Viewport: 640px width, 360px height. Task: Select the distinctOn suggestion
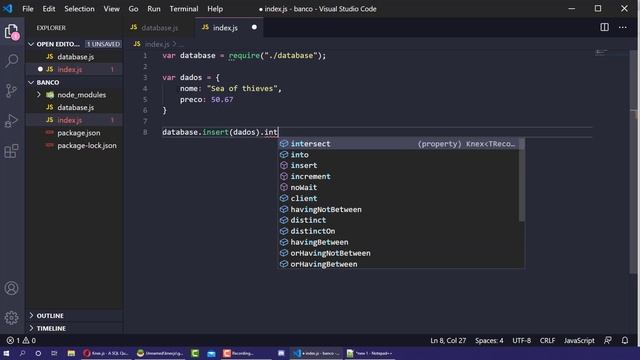coord(399,231)
